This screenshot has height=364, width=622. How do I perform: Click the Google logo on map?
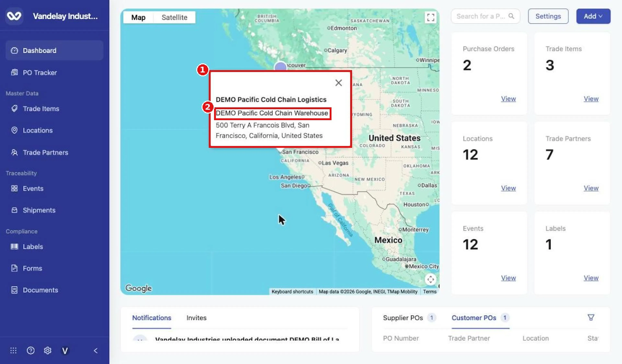coord(139,288)
